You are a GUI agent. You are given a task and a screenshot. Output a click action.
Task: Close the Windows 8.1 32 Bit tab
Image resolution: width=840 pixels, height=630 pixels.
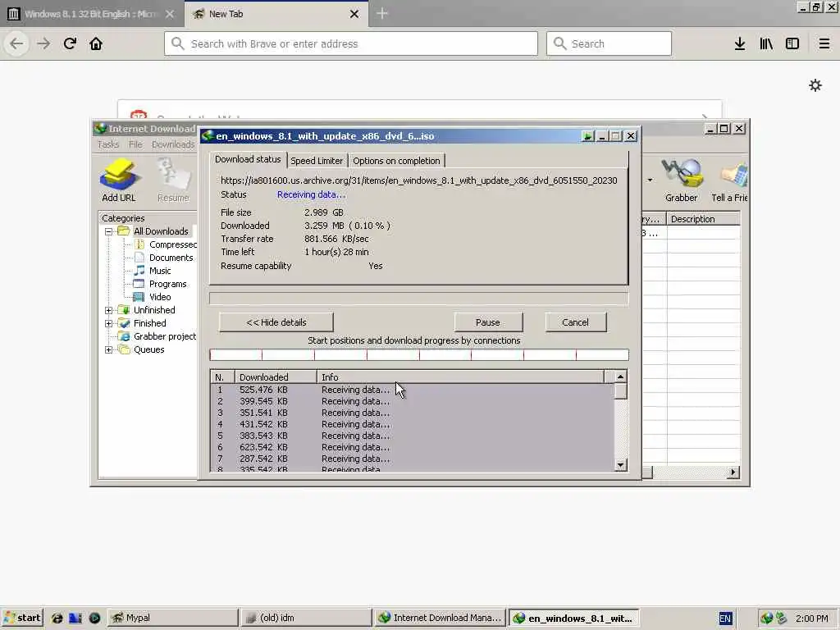coord(170,14)
